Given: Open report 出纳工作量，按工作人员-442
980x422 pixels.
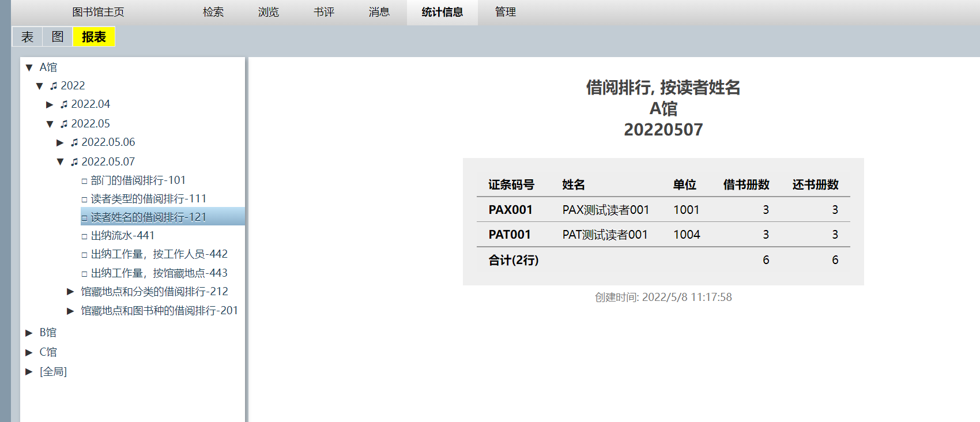Looking at the screenshot, I should point(159,254).
